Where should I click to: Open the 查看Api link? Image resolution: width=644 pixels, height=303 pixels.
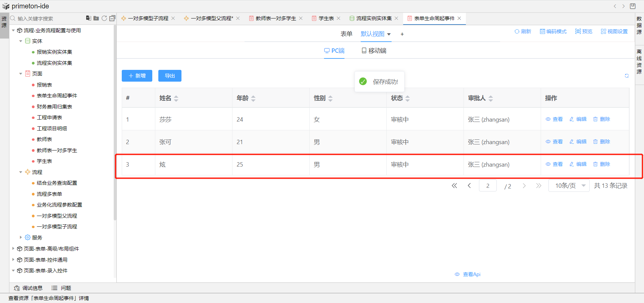point(468,274)
